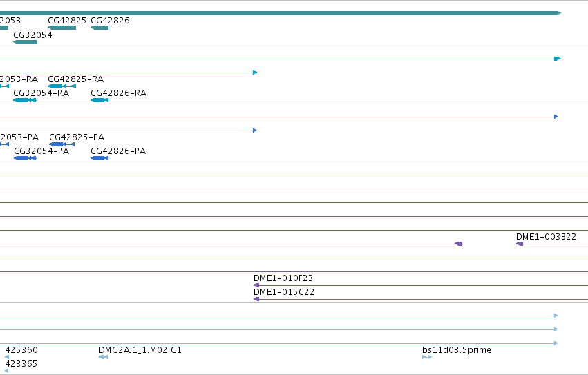Click the long teal gene bar's arrowhead
588x375 pixels.
coord(558,13)
